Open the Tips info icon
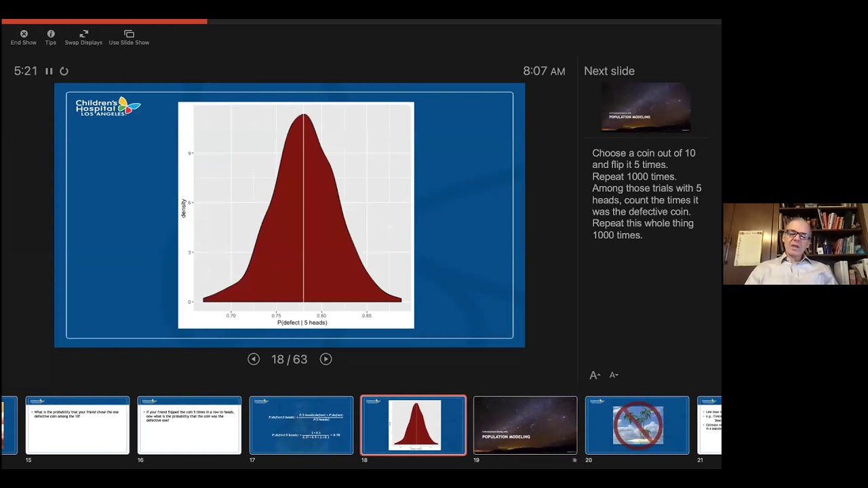The height and width of the screenshot is (488, 868). point(51,37)
